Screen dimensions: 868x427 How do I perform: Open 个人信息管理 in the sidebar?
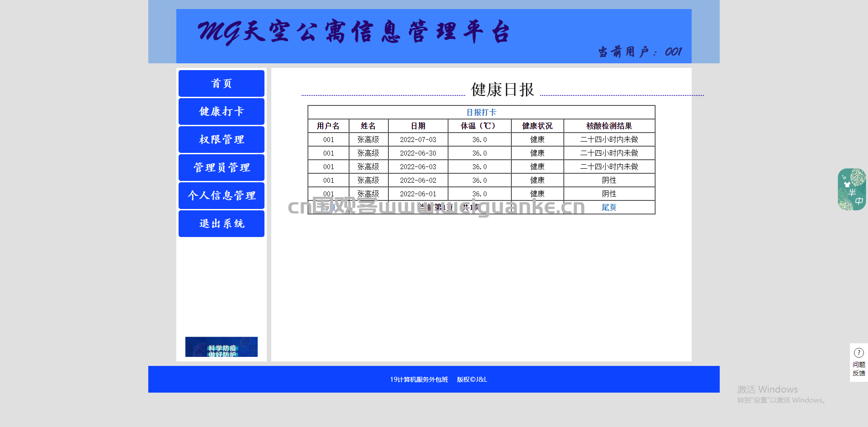click(x=222, y=195)
